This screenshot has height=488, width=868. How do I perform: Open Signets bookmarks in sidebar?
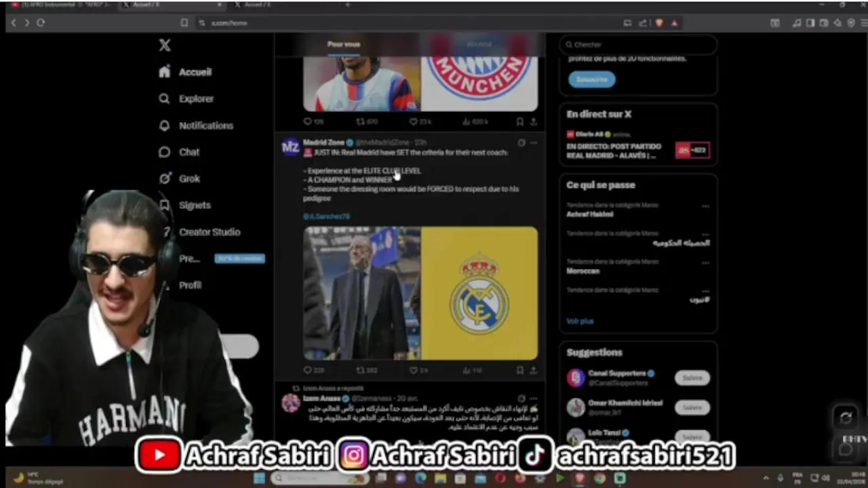(x=184, y=205)
